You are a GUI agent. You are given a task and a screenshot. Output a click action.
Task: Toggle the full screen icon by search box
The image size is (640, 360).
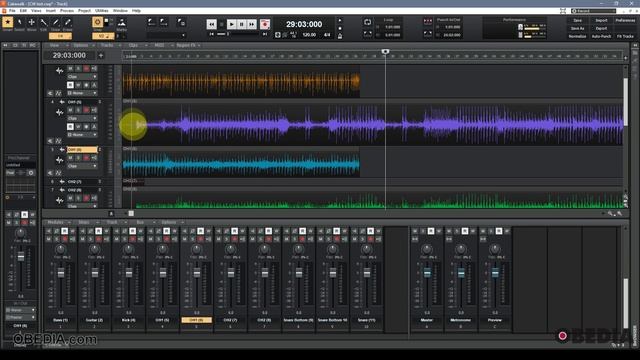pos(563,11)
